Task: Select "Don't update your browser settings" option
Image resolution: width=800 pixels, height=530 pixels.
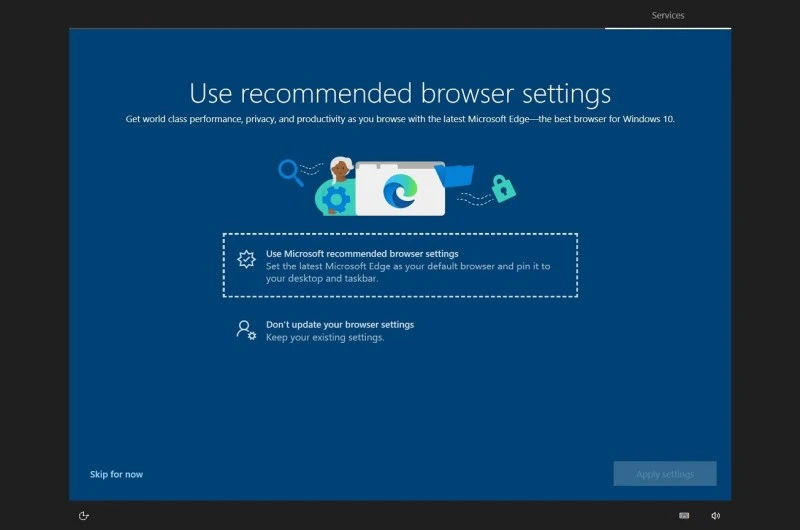Action: 339,325
